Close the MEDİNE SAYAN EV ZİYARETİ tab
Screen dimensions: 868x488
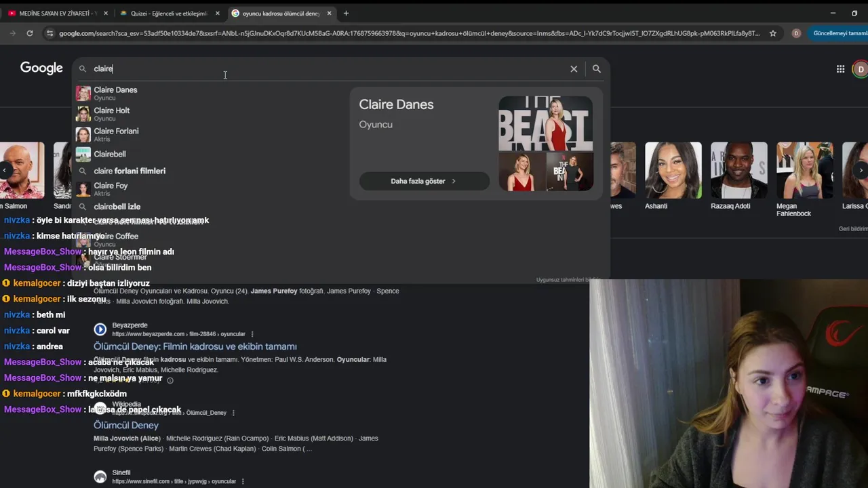[x=105, y=13]
